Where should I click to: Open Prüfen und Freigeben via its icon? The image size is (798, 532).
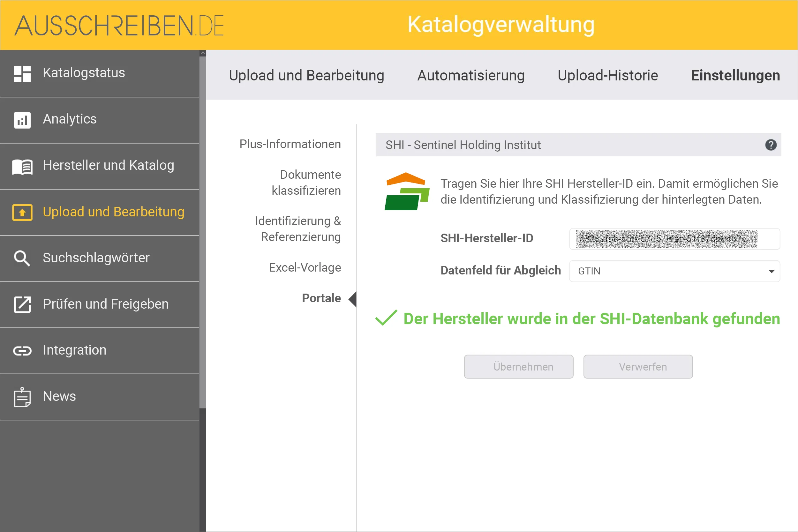[x=22, y=305]
